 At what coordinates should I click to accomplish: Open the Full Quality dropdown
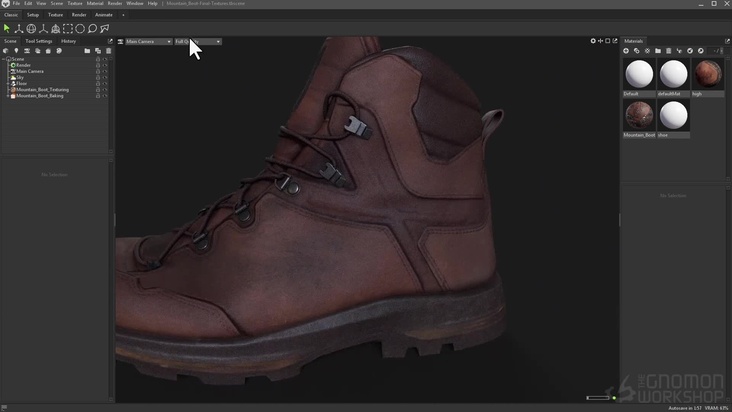[198, 42]
